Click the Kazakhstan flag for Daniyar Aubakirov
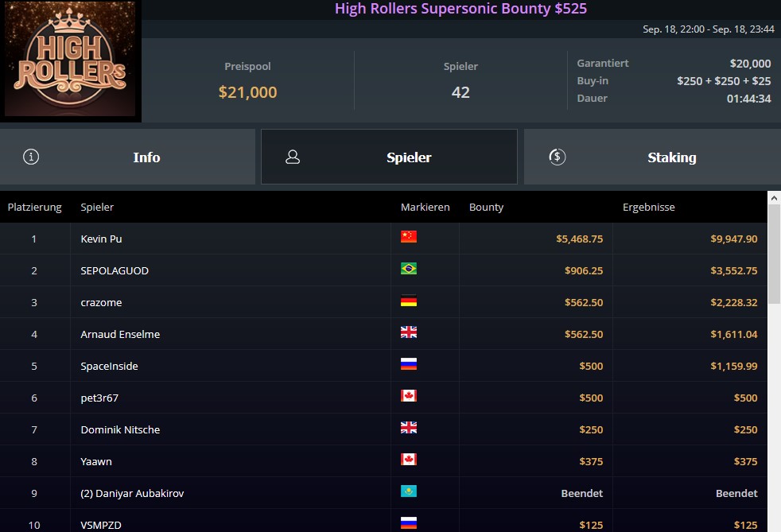This screenshot has height=532, width=781. click(409, 491)
